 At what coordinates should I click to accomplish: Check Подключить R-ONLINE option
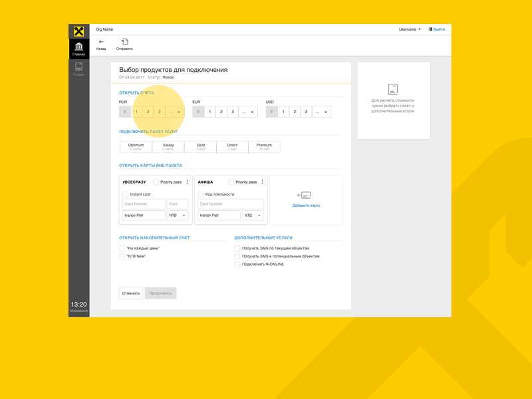click(x=237, y=264)
